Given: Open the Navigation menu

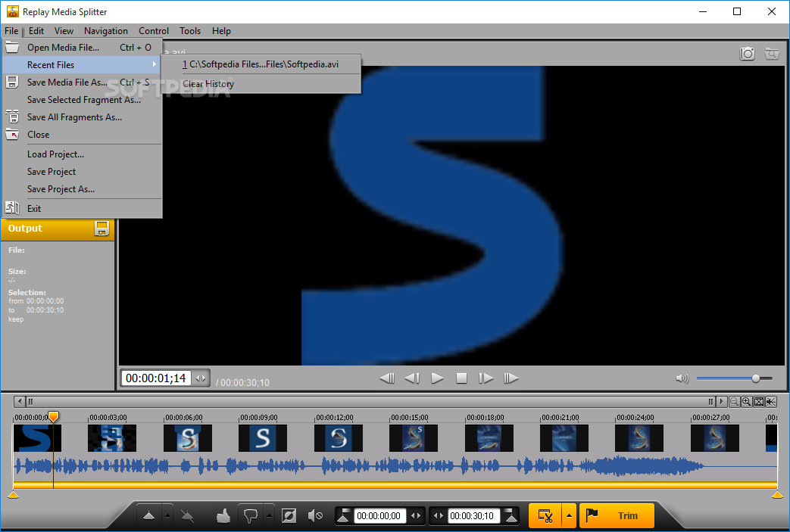Looking at the screenshot, I should (106, 31).
